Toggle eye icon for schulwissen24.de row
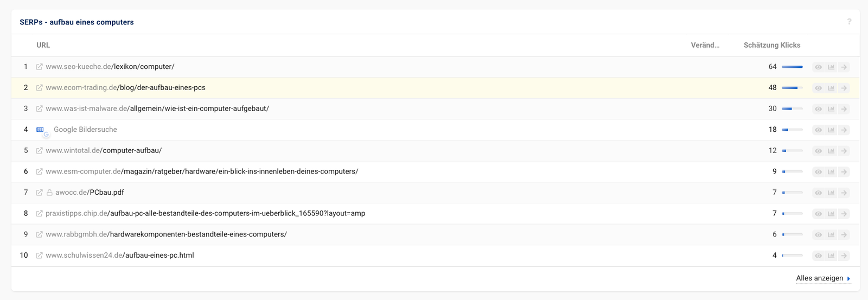This screenshot has height=300, width=868. point(818,256)
